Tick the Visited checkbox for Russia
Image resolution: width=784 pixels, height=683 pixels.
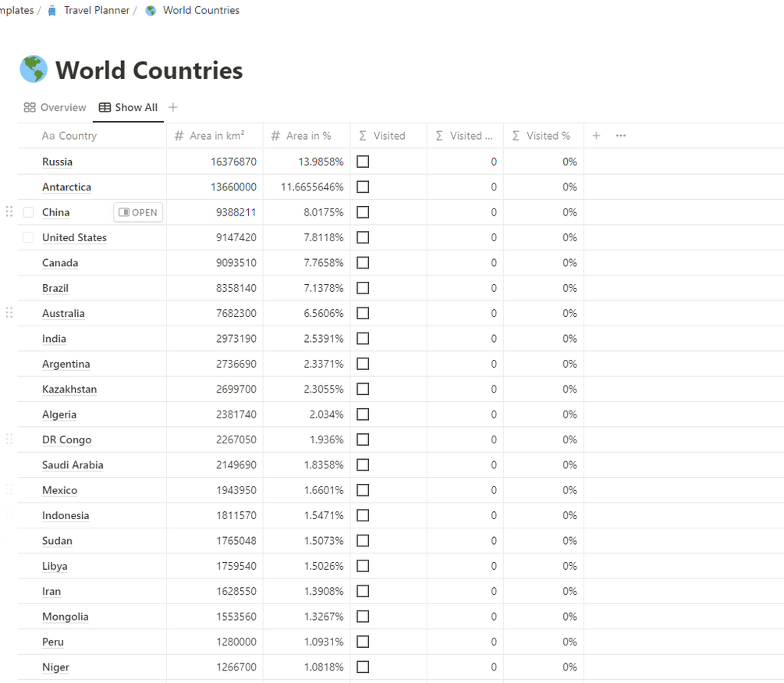363,162
